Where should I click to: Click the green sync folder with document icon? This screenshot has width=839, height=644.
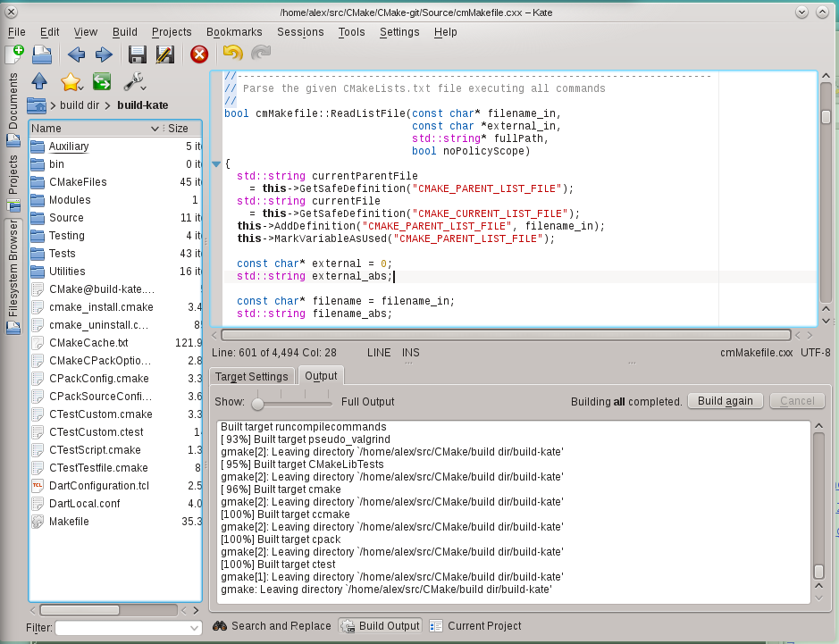click(x=101, y=82)
